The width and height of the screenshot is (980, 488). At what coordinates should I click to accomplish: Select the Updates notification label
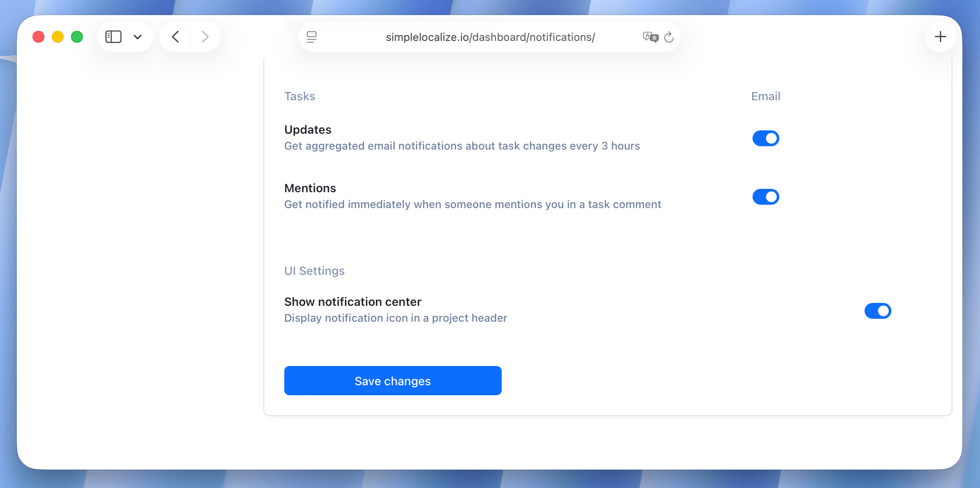pos(308,130)
